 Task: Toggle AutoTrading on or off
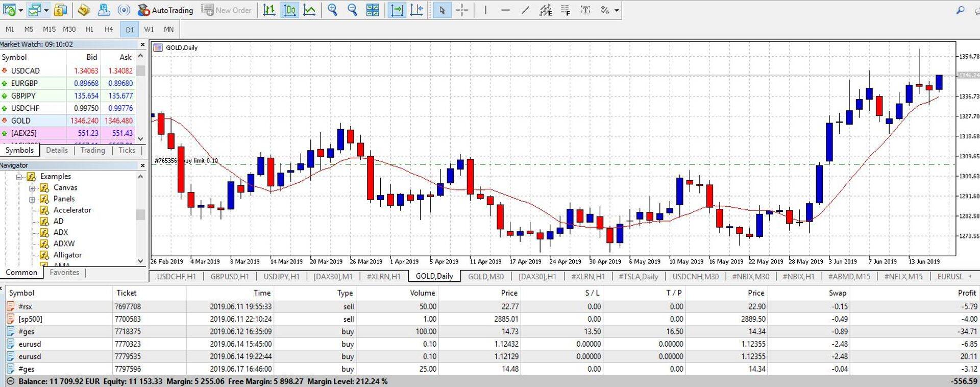tap(165, 10)
